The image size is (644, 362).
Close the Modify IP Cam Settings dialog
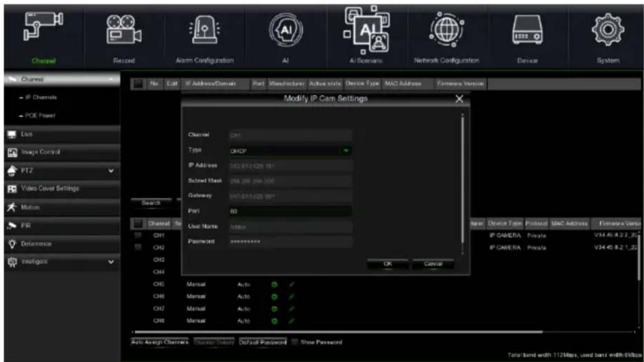[459, 99]
